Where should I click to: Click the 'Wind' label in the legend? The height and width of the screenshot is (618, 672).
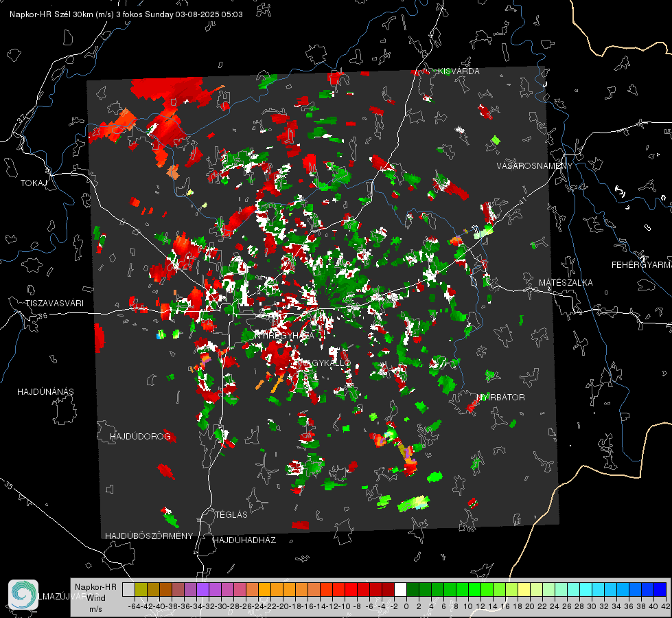[x=96, y=598]
